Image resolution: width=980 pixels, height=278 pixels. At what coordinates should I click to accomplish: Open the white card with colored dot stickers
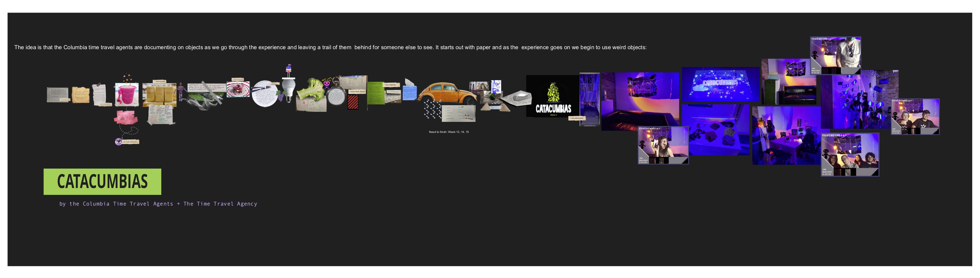click(x=459, y=113)
